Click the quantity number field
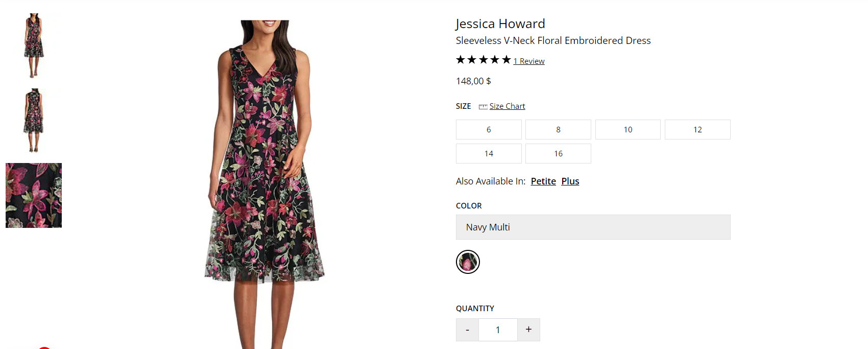This screenshot has width=868, height=349. click(498, 330)
